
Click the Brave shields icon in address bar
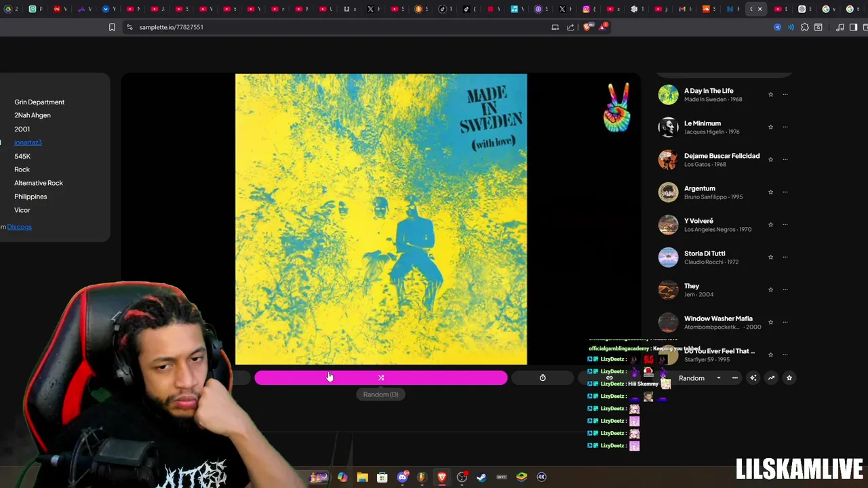[x=587, y=27]
